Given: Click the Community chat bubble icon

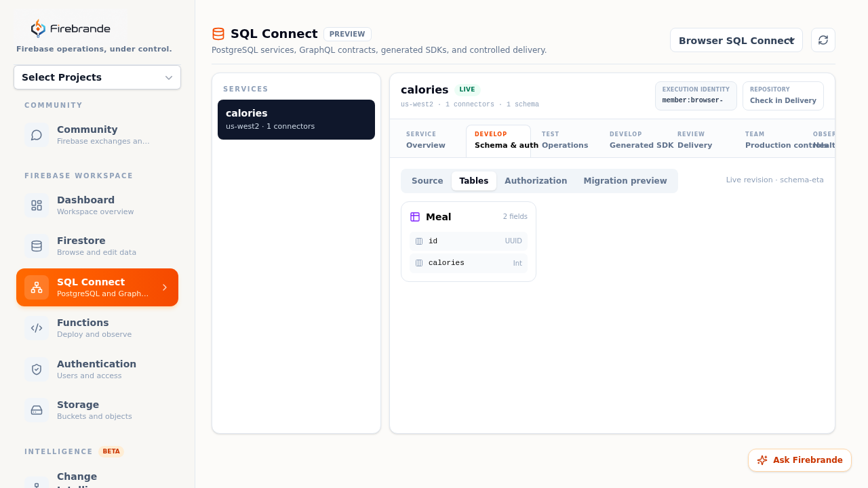Looking at the screenshot, I should (37, 135).
